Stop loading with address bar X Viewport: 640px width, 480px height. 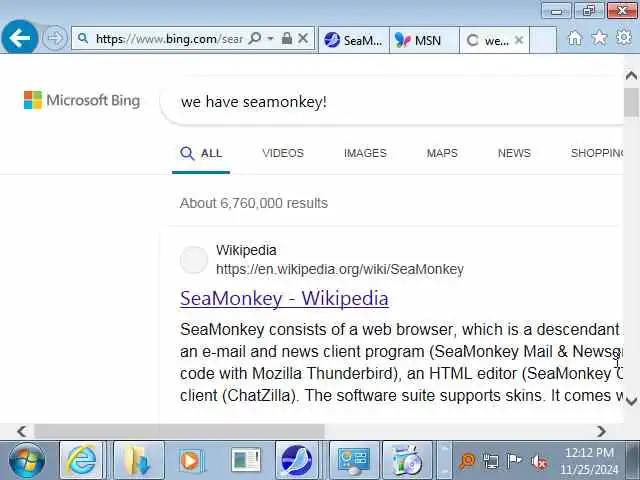click(303, 38)
